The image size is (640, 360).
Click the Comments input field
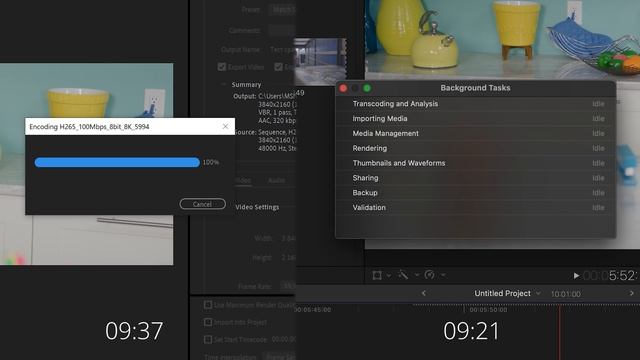tap(282, 30)
